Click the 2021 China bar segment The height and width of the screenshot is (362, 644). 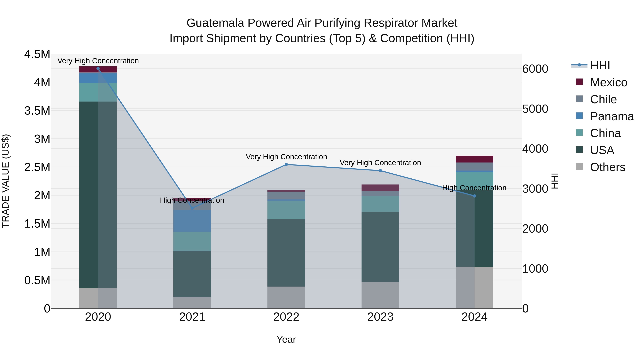(x=192, y=242)
